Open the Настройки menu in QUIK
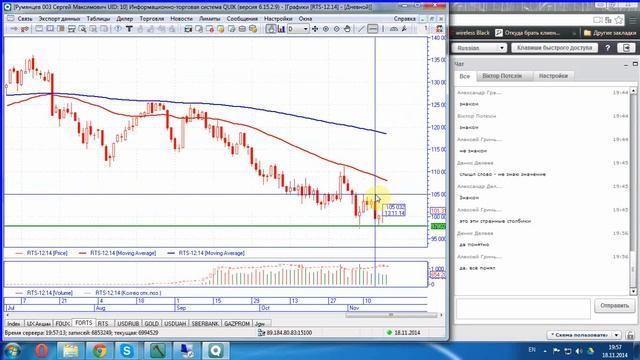Screen dimensions: 640x360 point(278,19)
